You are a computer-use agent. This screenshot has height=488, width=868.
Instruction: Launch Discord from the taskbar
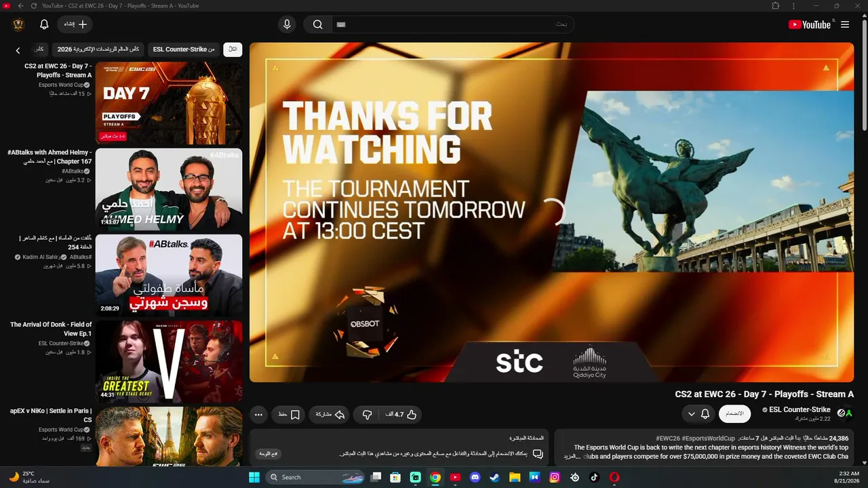tap(475, 477)
